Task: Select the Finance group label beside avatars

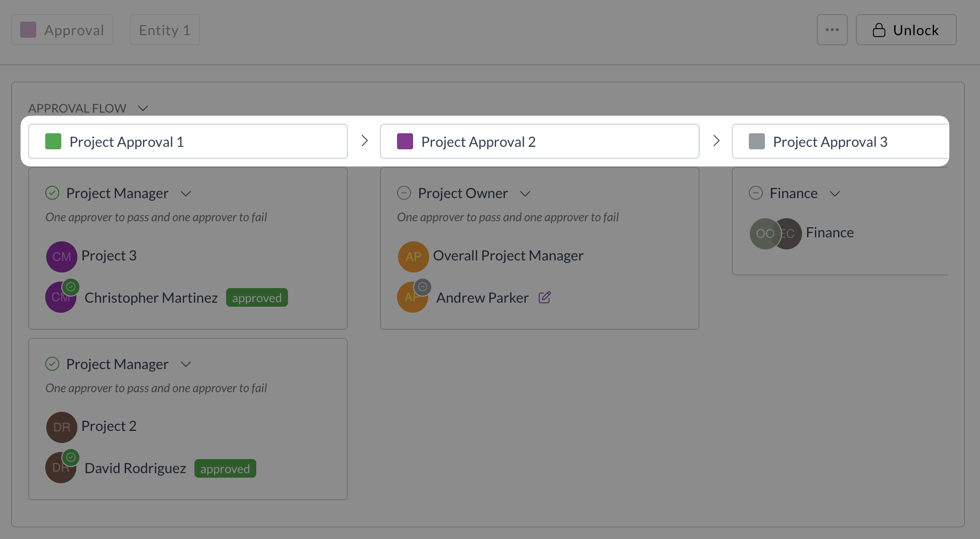Action: [830, 233]
